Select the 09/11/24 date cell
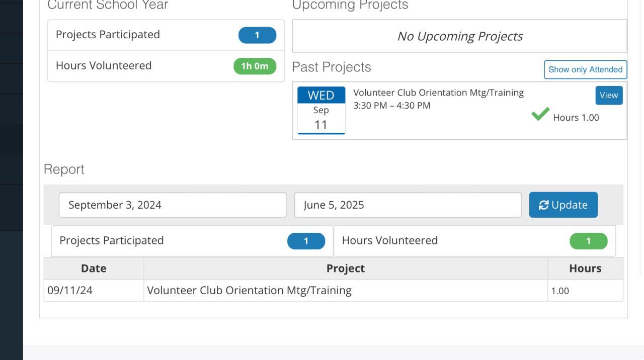The width and height of the screenshot is (644, 360). 70,291
